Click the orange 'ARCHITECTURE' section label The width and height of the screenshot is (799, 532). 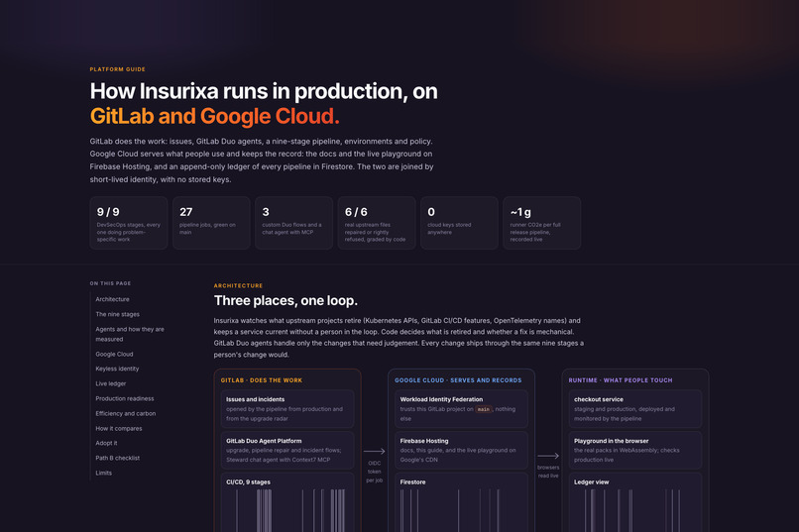pyautogui.click(x=239, y=285)
